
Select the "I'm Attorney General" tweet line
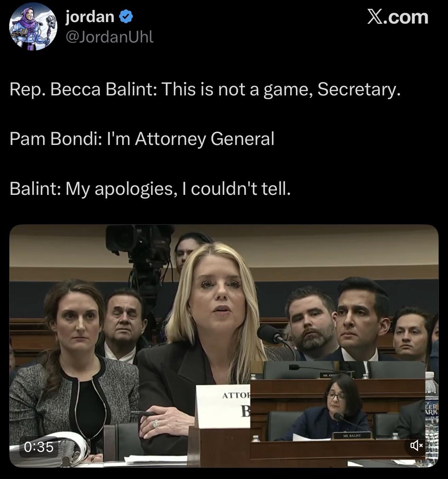[x=142, y=139]
